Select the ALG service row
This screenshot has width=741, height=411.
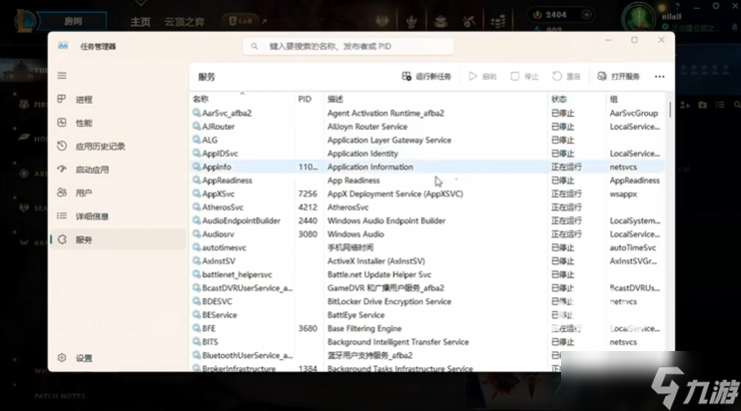tap(427, 140)
